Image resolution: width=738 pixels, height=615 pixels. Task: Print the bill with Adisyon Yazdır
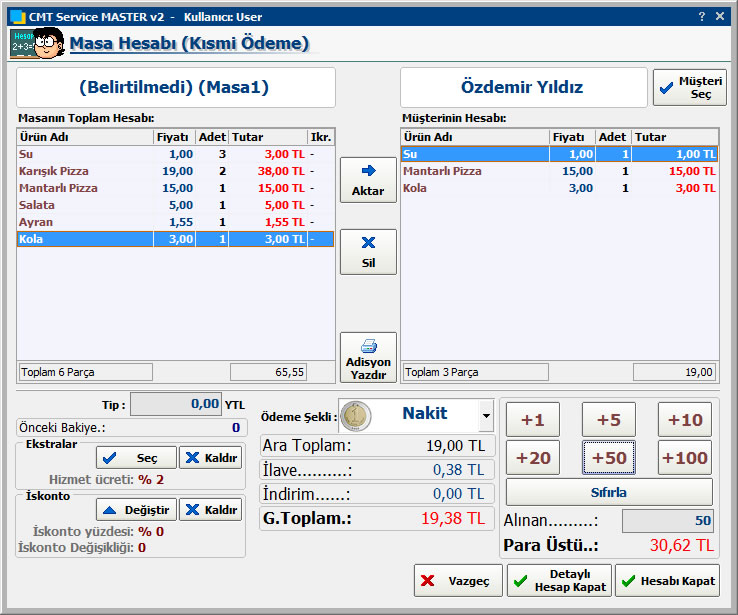tap(368, 356)
